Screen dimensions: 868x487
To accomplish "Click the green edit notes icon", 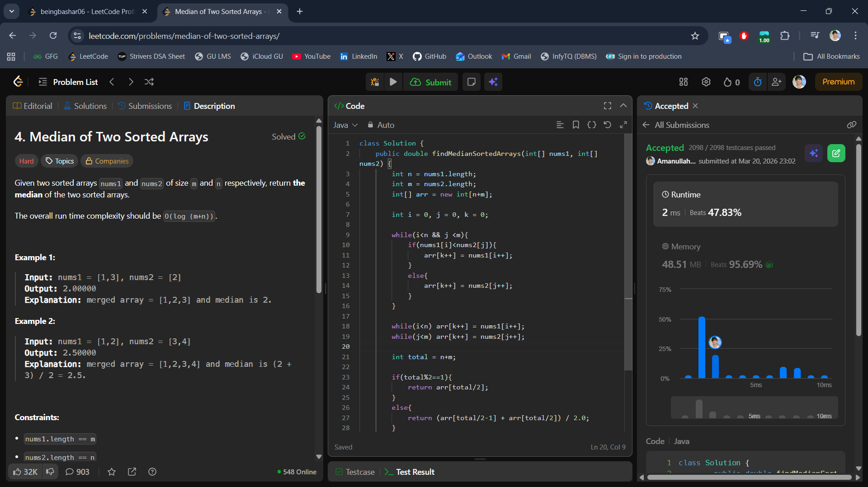I will coord(836,153).
